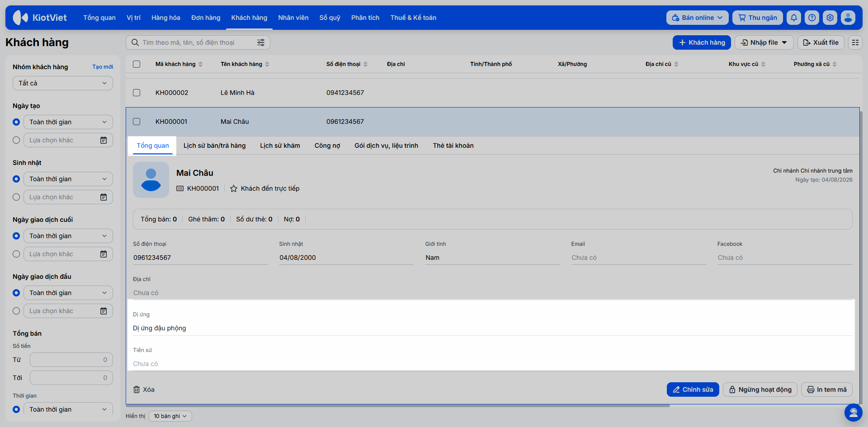Click Ngừng hoạt động button
The image size is (868, 427).
click(x=760, y=389)
